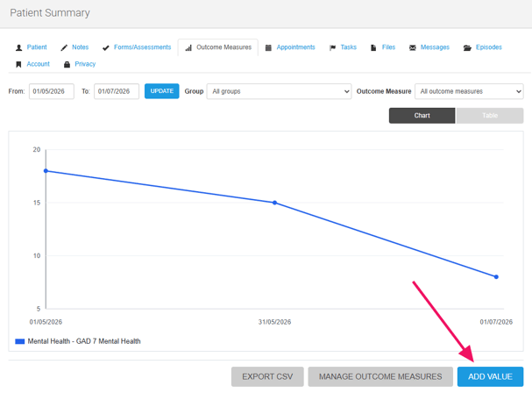Click the Episodes folder icon
The height and width of the screenshot is (393, 532).
pyautogui.click(x=467, y=47)
